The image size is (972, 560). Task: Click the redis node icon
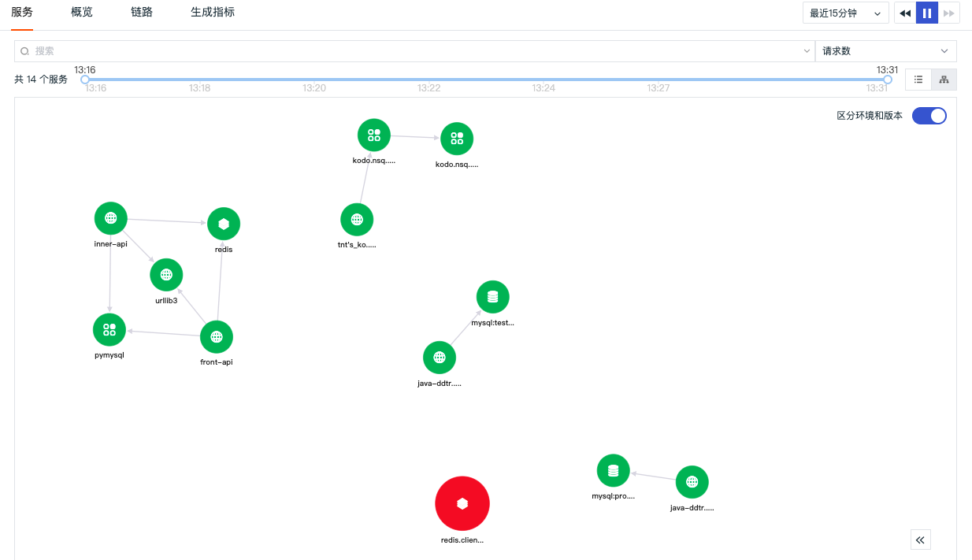coord(224,224)
